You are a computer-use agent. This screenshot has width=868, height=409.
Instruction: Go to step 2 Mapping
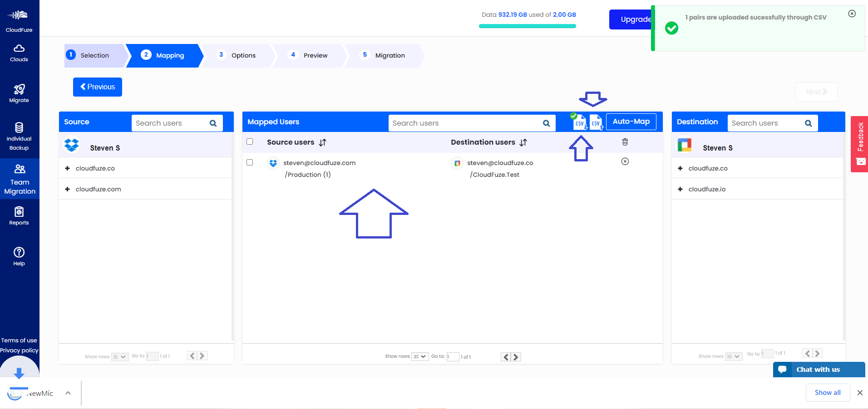coord(163,55)
